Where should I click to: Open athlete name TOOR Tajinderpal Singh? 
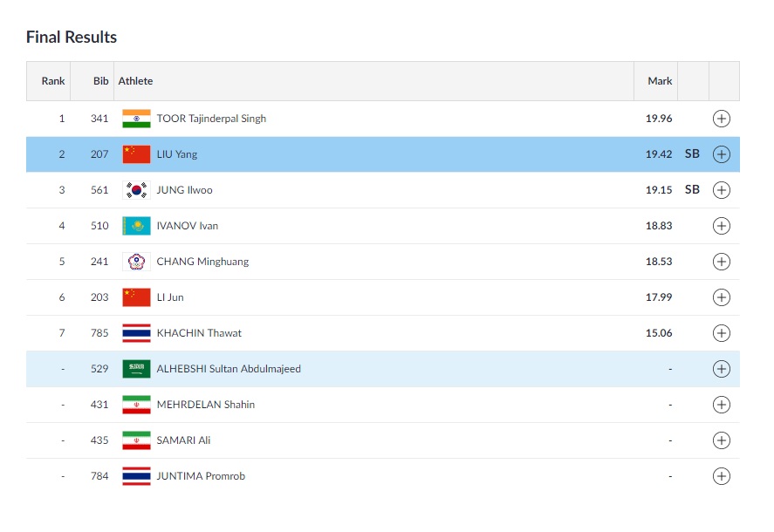coord(211,119)
